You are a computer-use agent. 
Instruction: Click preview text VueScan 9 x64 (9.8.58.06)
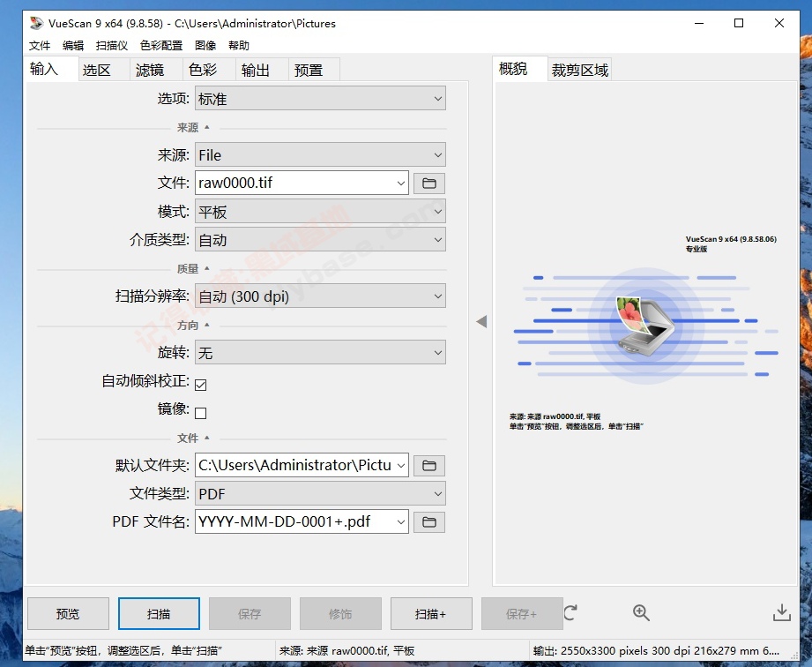(731, 239)
